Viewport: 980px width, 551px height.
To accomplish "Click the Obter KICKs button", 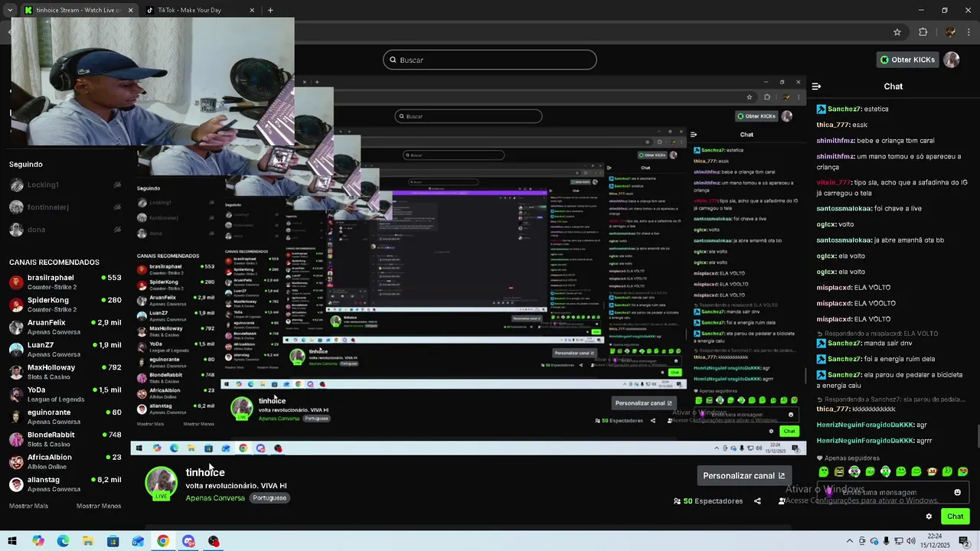I will point(907,60).
